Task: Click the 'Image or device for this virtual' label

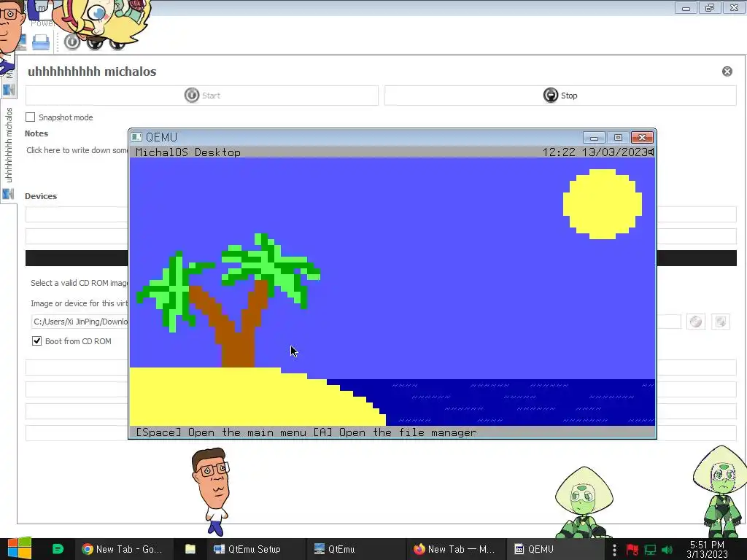Action: tap(79, 303)
